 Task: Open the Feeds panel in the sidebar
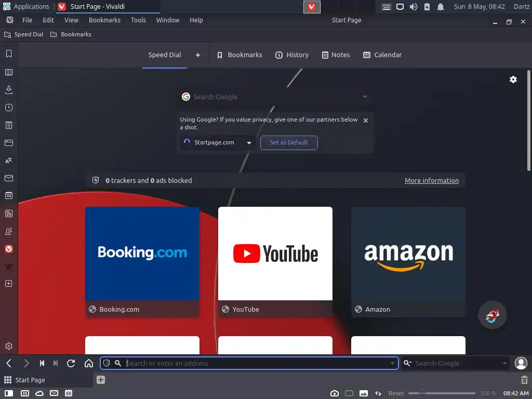tap(9, 214)
